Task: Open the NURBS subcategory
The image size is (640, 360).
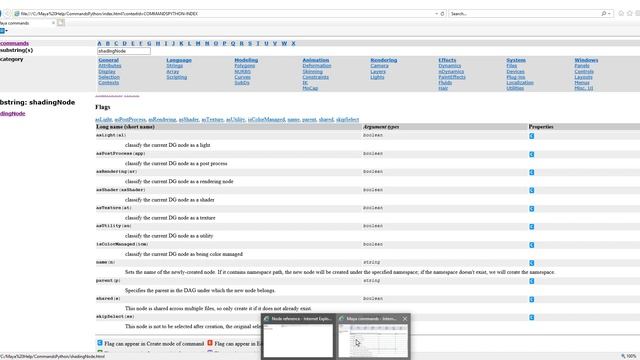Action: coord(242,71)
